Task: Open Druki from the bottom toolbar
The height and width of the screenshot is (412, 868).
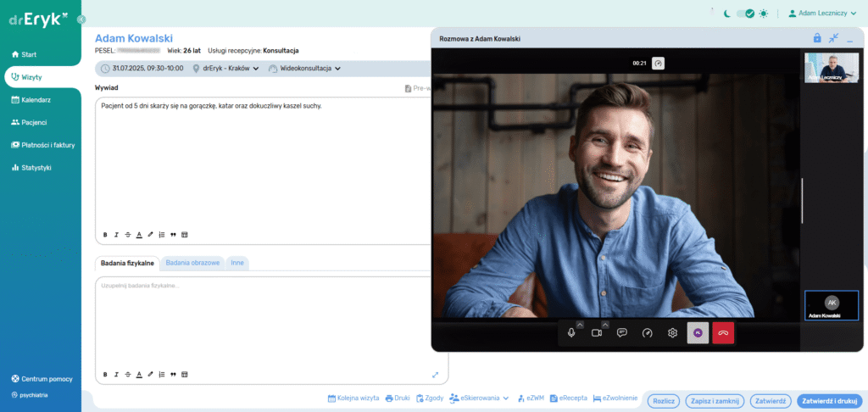Action: tap(398, 398)
